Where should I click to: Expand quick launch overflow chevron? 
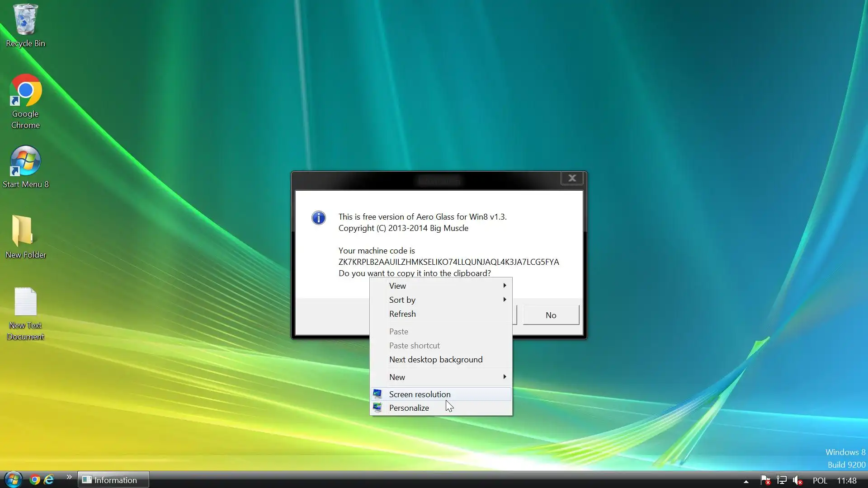[x=69, y=477]
